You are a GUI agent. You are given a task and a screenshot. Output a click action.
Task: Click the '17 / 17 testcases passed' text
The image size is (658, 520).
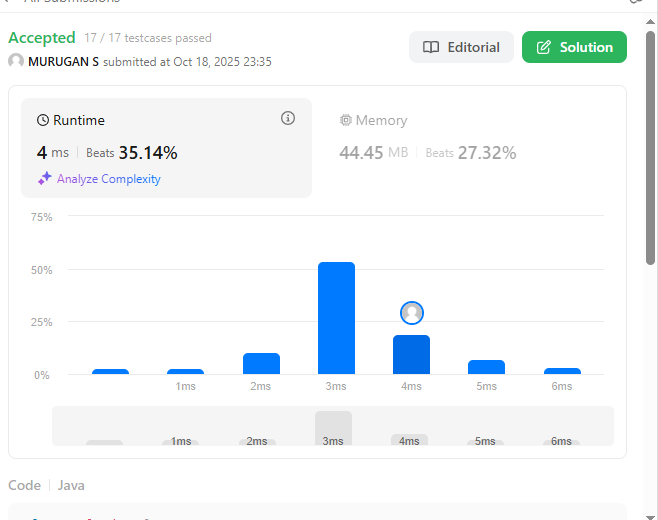pos(148,38)
